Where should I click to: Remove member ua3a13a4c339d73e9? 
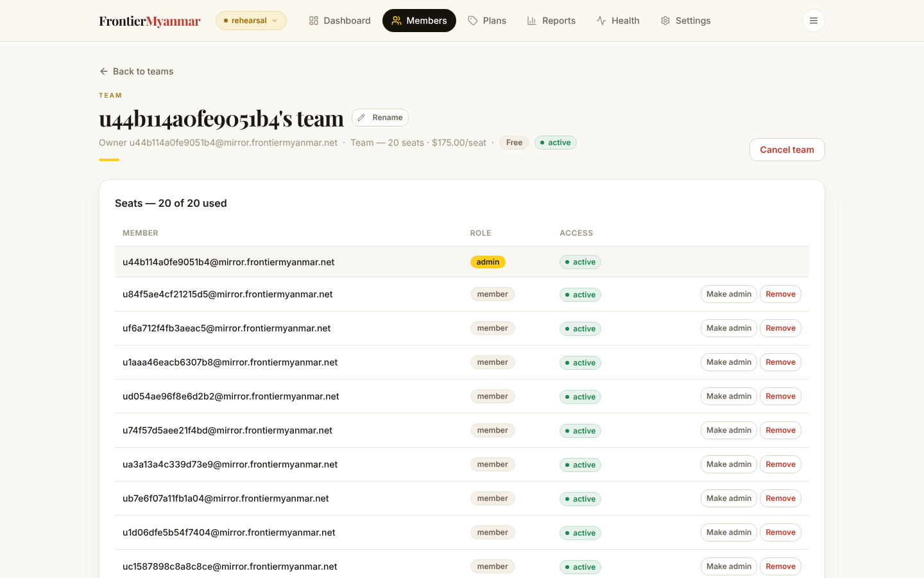coord(780,464)
